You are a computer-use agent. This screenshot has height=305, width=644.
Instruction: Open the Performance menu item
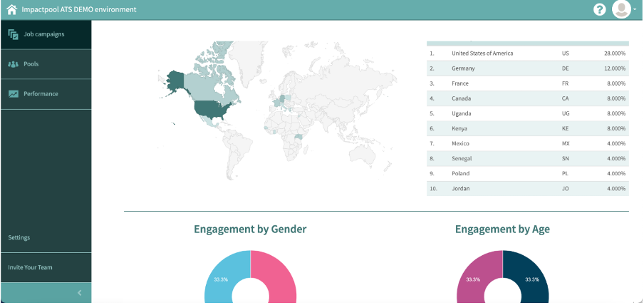46,94
